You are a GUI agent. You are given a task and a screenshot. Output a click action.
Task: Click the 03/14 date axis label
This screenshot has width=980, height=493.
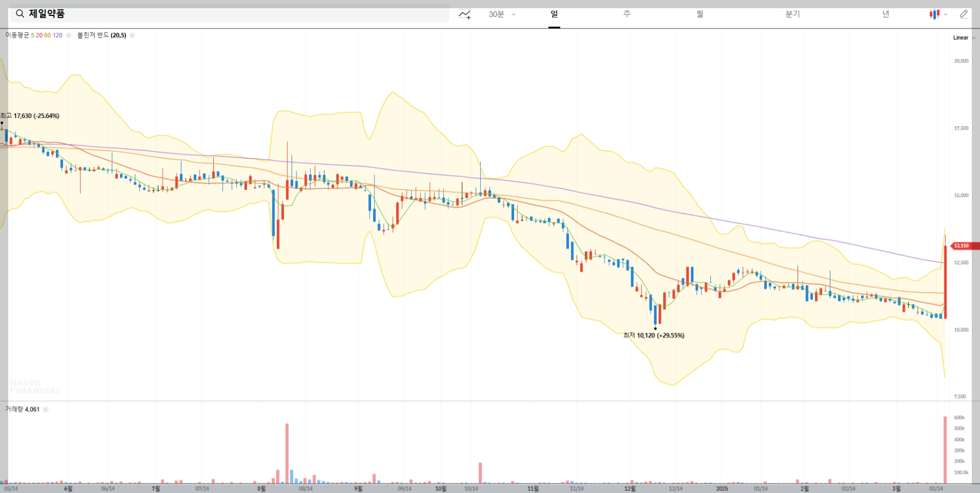tap(936, 489)
